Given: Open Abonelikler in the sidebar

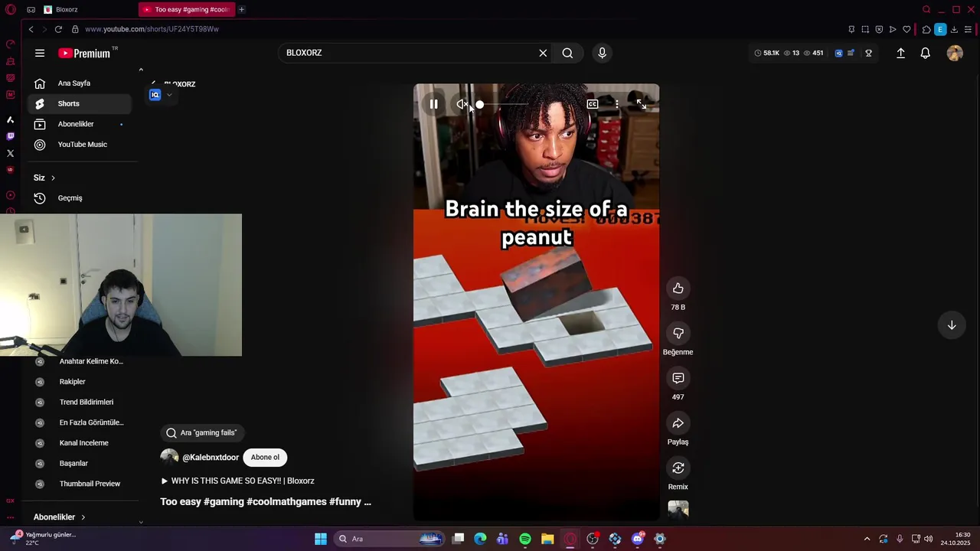Looking at the screenshot, I should point(80,124).
